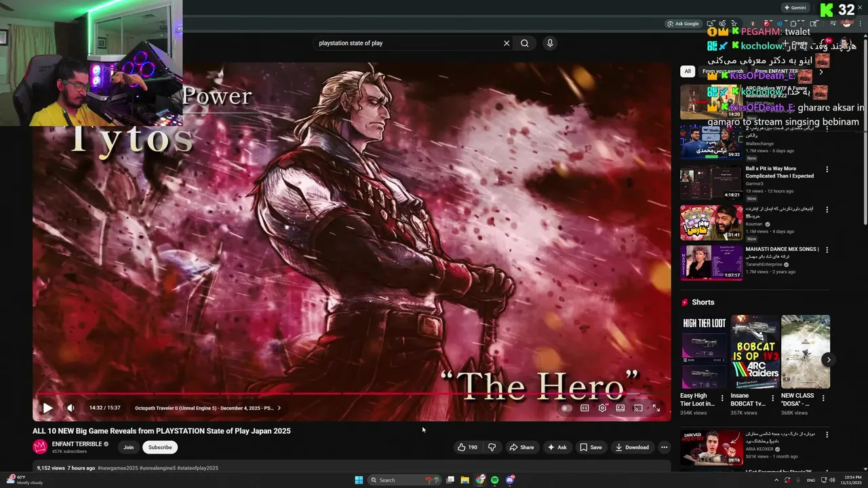
Task: Open options for ARIA KEOXER video
Action: point(827,434)
